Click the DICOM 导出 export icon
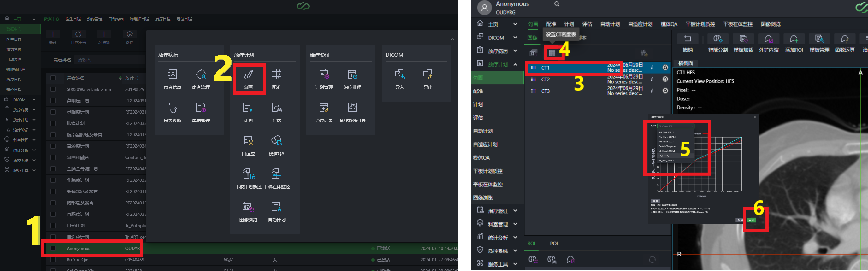This screenshot has width=868, height=271. click(x=428, y=79)
